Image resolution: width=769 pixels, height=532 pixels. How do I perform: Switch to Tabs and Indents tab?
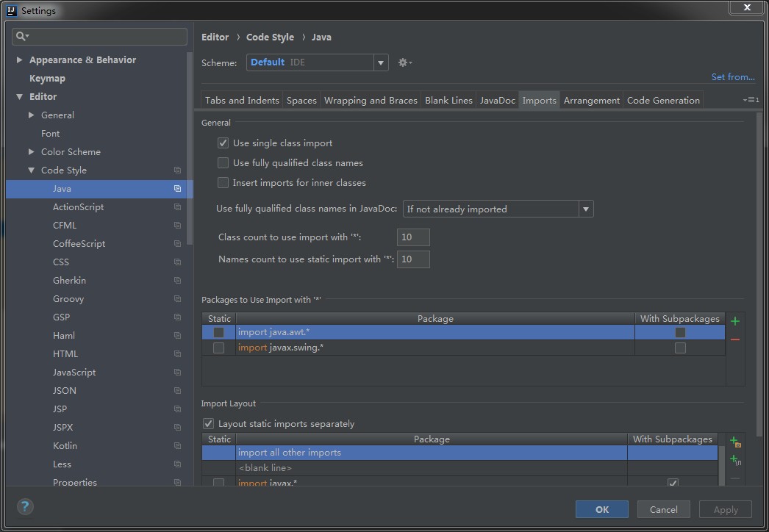pyautogui.click(x=242, y=100)
